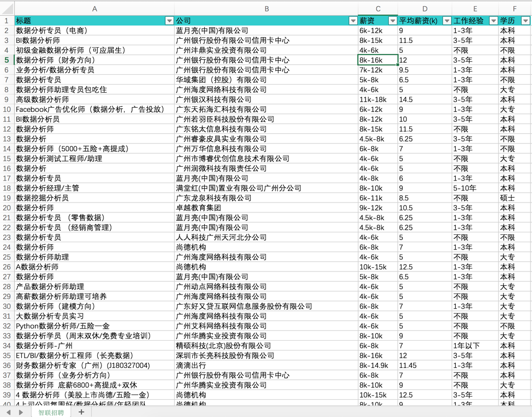
Task: Select row 20 header
Action: [7, 208]
